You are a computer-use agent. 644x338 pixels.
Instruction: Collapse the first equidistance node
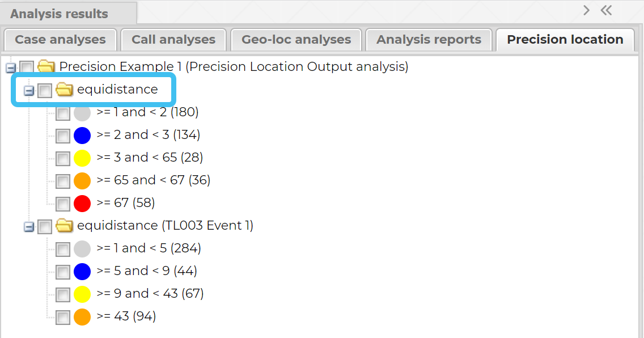[29, 91]
